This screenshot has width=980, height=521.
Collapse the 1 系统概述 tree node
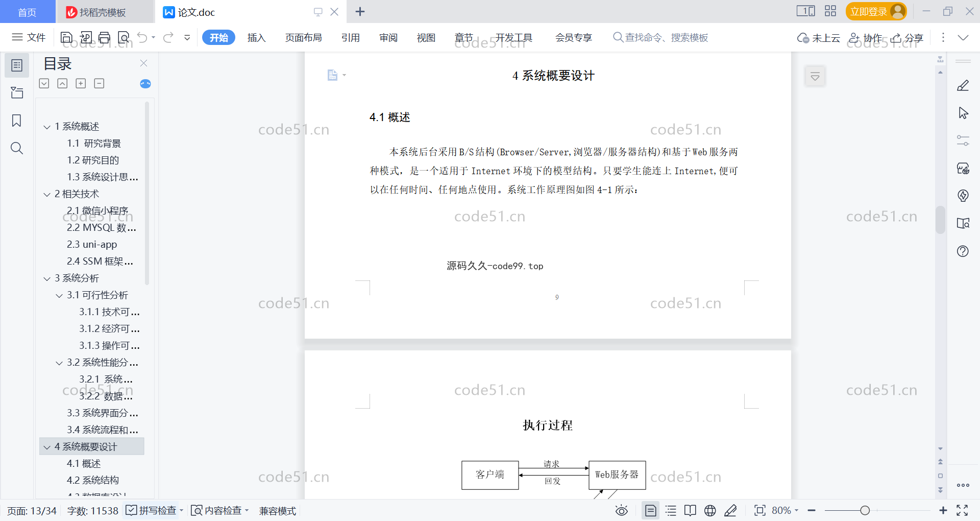tap(47, 127)
